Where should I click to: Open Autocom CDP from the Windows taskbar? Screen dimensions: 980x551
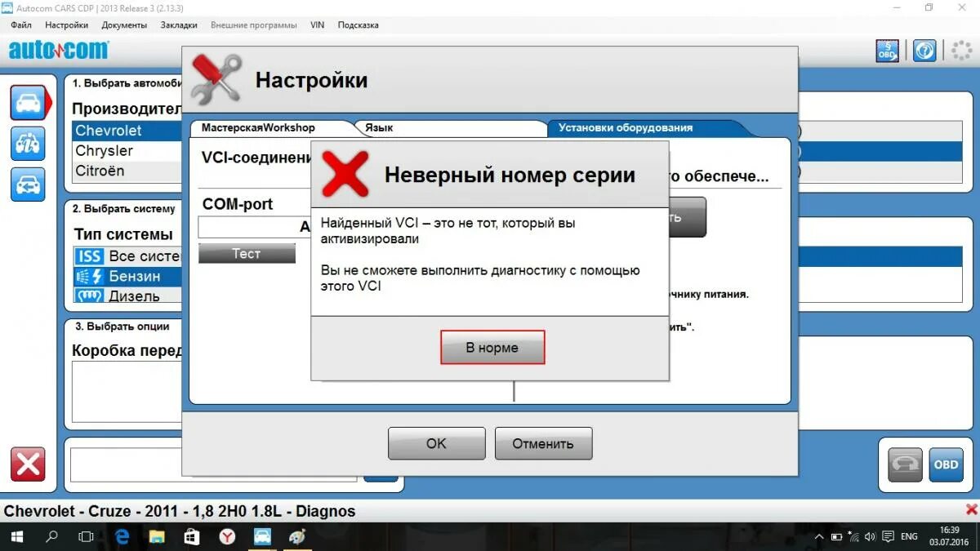pyautogui.click(x=261, y=537)
